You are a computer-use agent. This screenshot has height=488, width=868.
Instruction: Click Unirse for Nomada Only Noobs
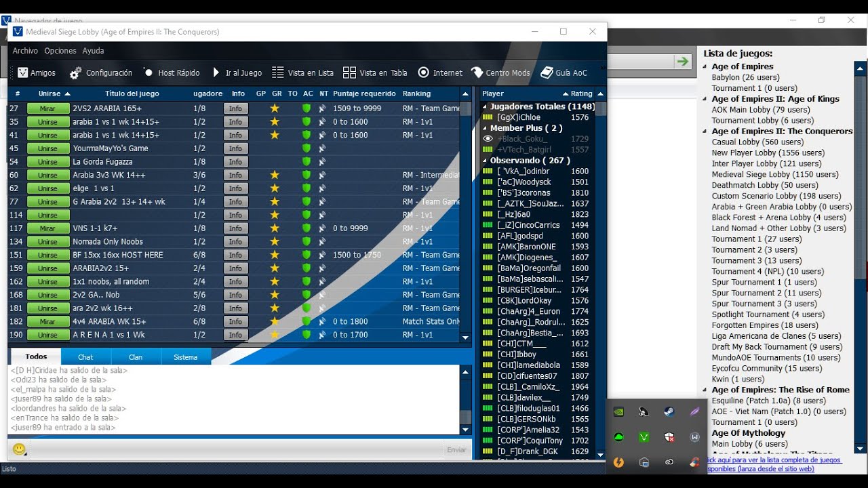click(x=48, y=242)
